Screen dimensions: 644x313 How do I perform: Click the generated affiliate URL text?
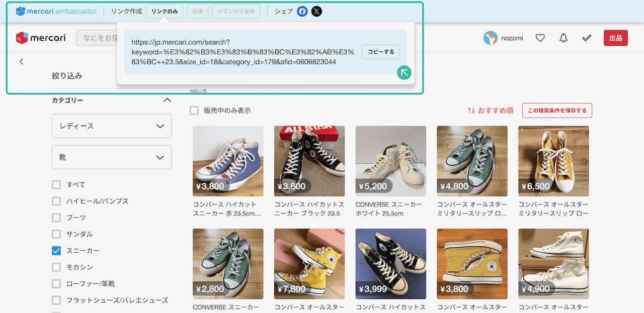click(243, 52)
